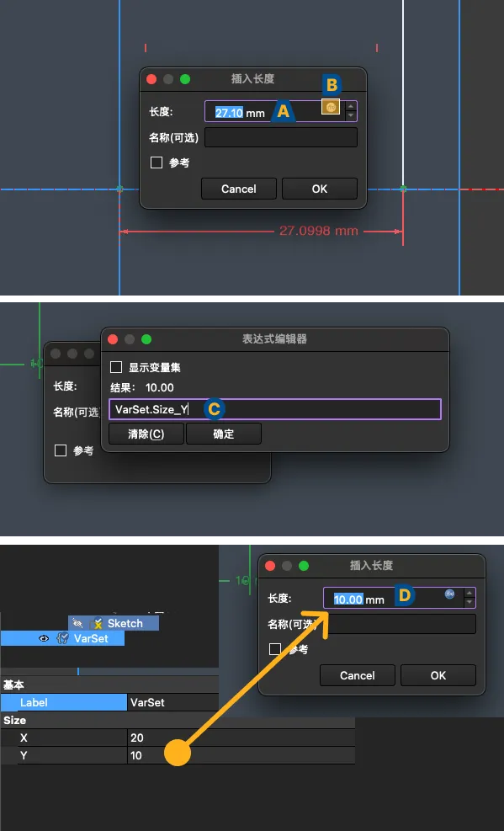Viewport: 504px width, 831px height.
Task: Enable the 显示变量集 checkbox
Action: pyautogui.click(x=115, y=367)
